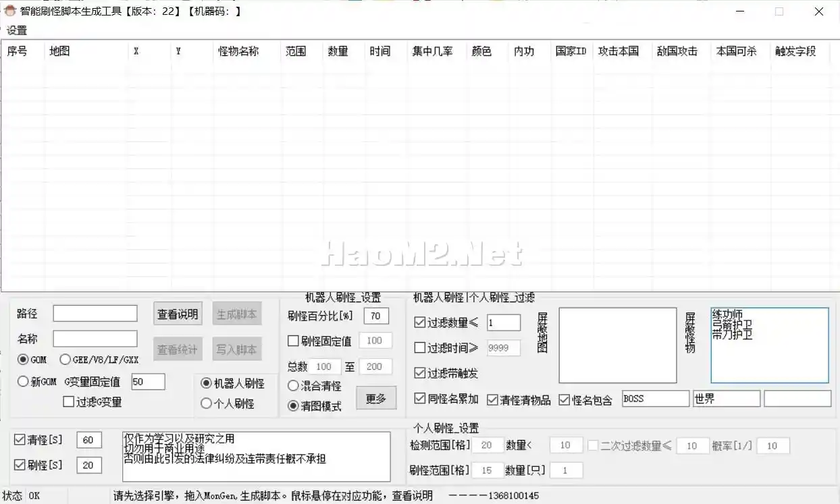Image resolution: width=840 pixels, height=504 pixels.
Task: Click the 写入脚本 button
Action: pyautogui.click(x=237, y=349)
